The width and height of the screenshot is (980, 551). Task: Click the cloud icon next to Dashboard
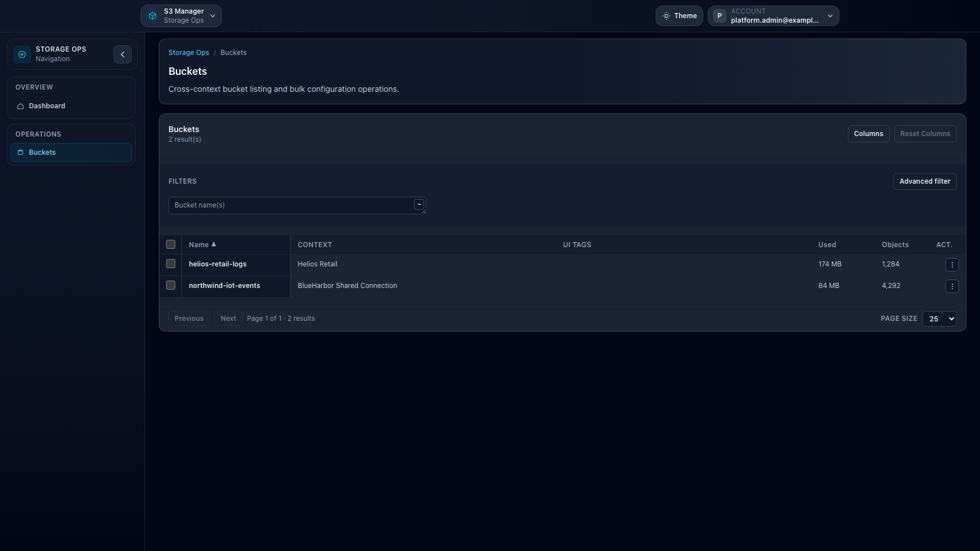click(19, 107)
